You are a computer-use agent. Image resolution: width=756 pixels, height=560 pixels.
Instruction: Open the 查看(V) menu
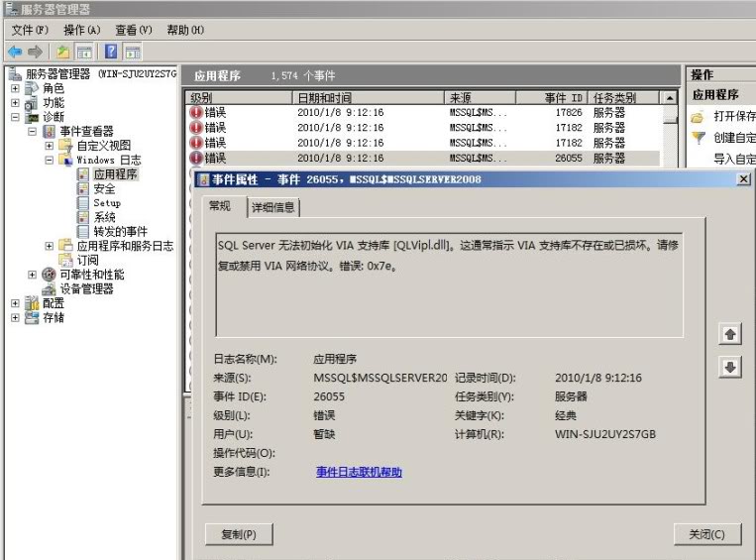tap(134, 30)
